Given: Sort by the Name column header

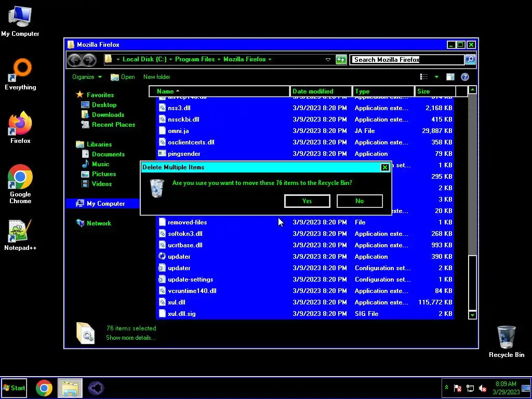Looking at the screenshot, I should [220, 91].
